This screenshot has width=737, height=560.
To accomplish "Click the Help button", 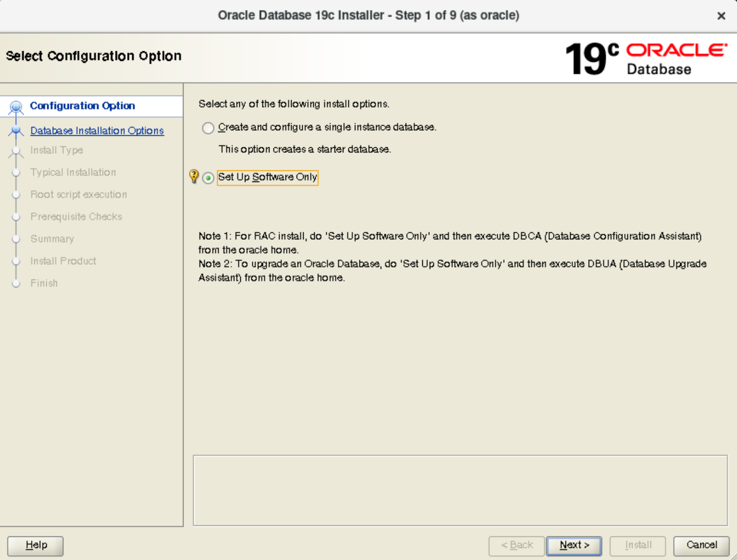I will click(x=36, y=545).
